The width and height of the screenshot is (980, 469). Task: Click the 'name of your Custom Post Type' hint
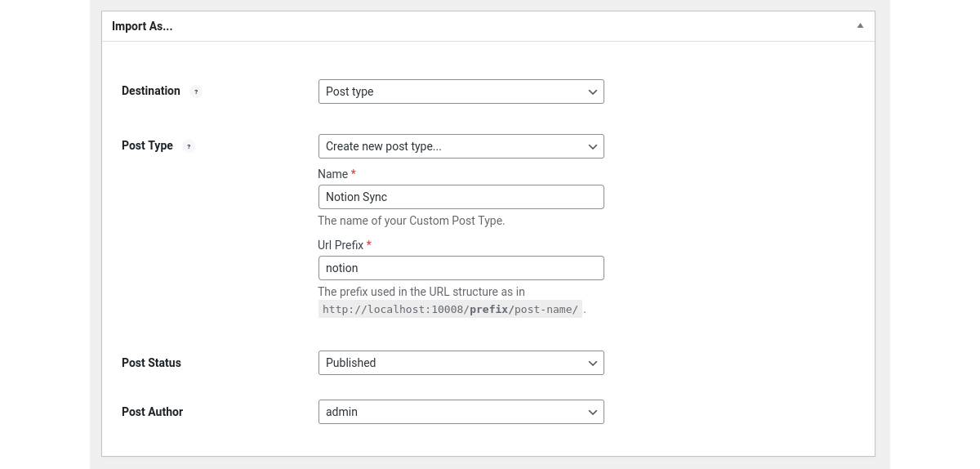click(412, 221)
